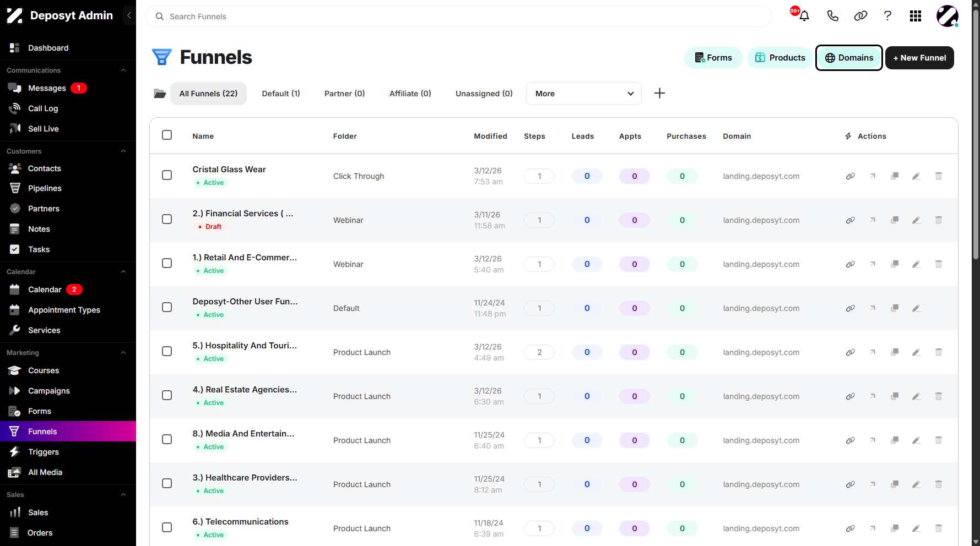The image size is (980, 546).
Task: Click into the Search Funnels field
Action: pyautogui.click(x=458, y=17)
